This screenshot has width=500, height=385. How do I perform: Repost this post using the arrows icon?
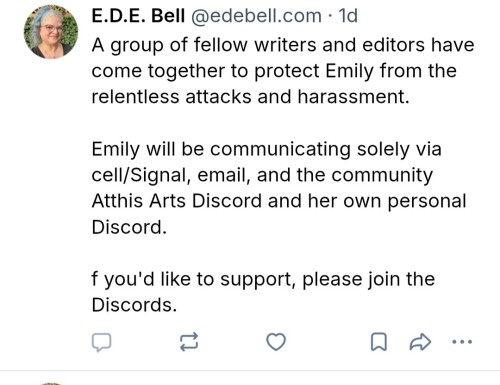[189, 342]
